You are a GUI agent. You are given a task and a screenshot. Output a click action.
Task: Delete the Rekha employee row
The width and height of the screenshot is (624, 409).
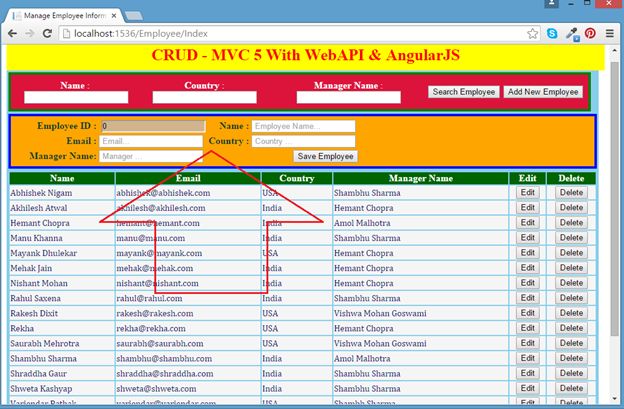(x=571, y=328)
